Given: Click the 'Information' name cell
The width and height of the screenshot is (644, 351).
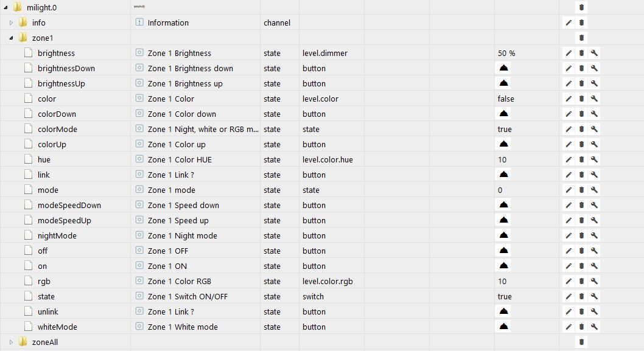Looking at the screenshot, I should (x=168, y=23).
